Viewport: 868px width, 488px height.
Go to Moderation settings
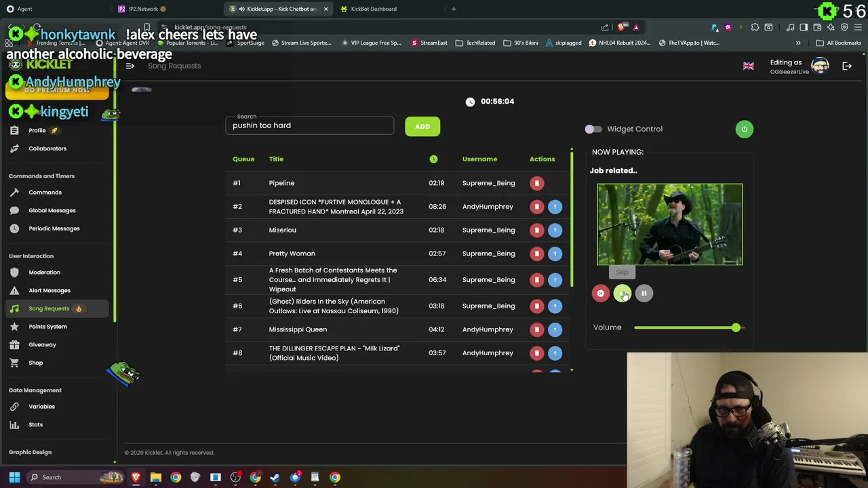(44, 272)
